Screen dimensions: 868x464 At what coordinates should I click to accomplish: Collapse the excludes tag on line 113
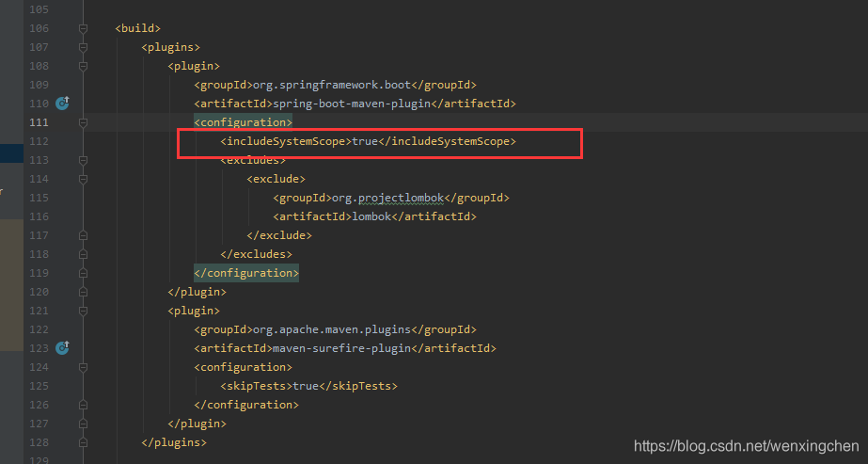83,160
